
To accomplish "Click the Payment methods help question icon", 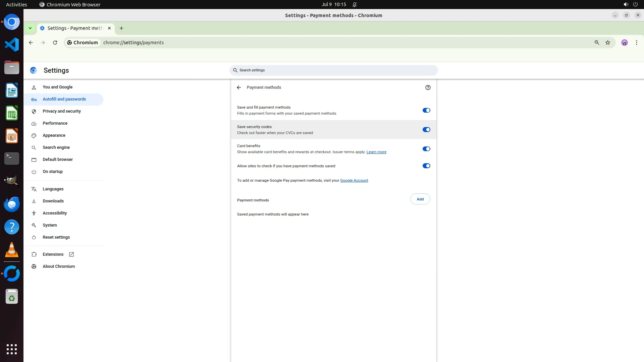I will [x=428, y=87].
